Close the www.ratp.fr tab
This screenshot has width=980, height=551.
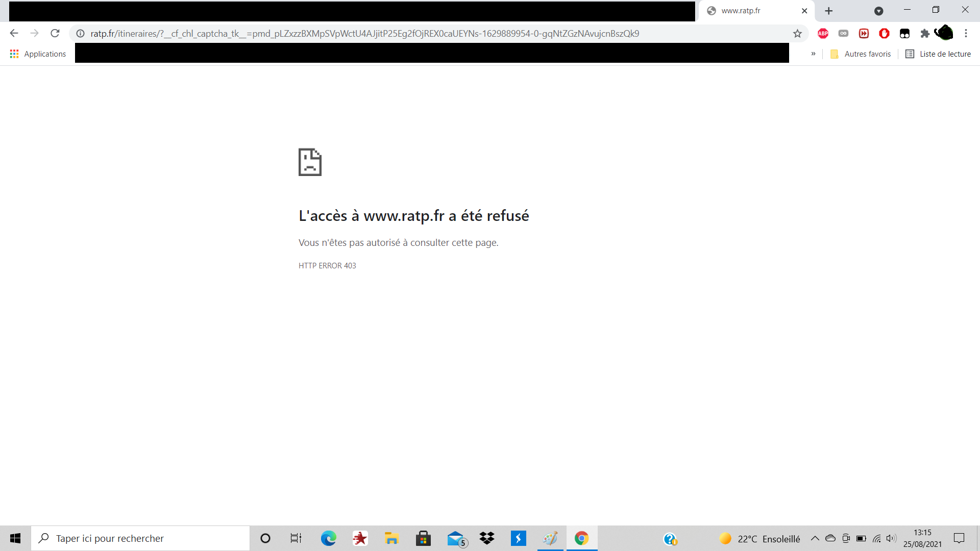804,11
